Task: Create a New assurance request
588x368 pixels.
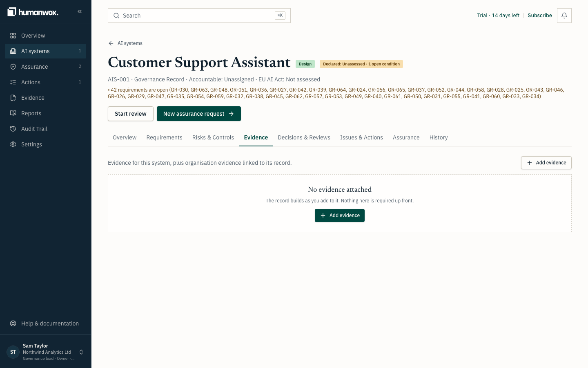Action: [199, 114]
